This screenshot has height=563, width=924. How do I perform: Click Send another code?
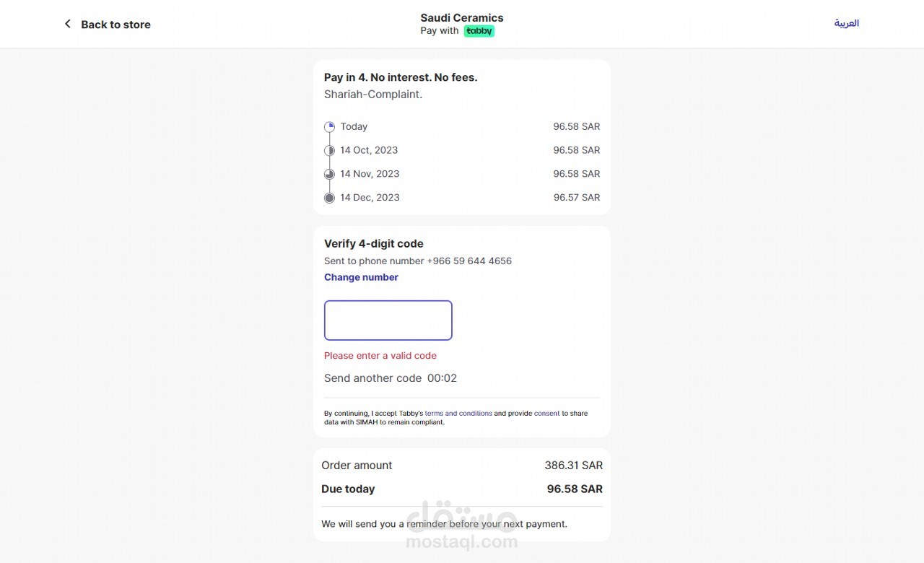coord(372,378)
